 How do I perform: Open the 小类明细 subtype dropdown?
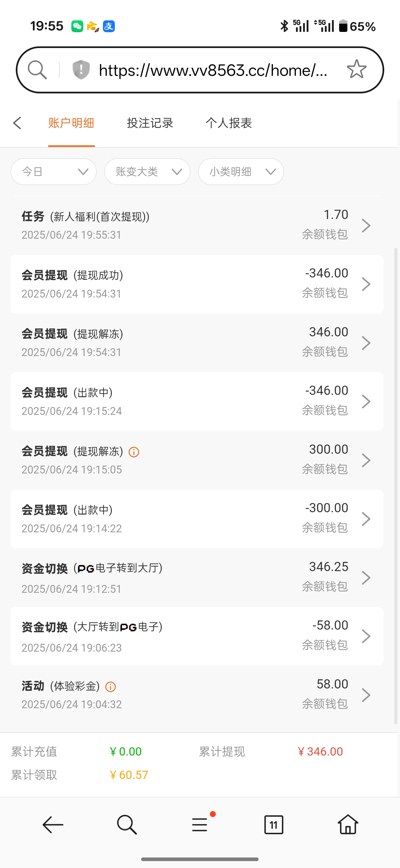pos(241,172)
